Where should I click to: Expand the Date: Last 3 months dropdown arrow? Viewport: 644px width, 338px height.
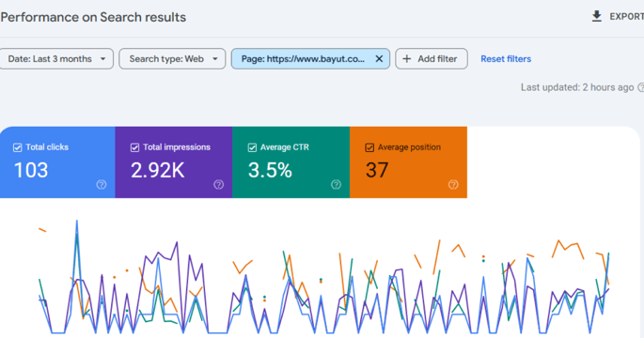pyautogui.click(x=102, y=59)
